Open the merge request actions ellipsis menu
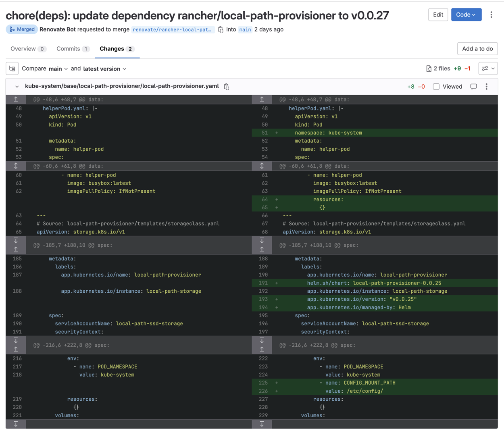The image size is (504, 435). tap(491, 15)
